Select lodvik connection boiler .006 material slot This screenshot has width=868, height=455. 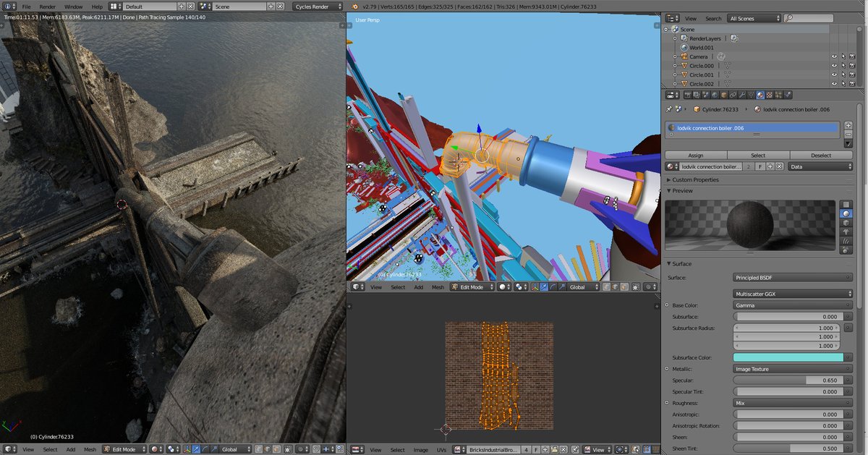click(x=752, y=128)
